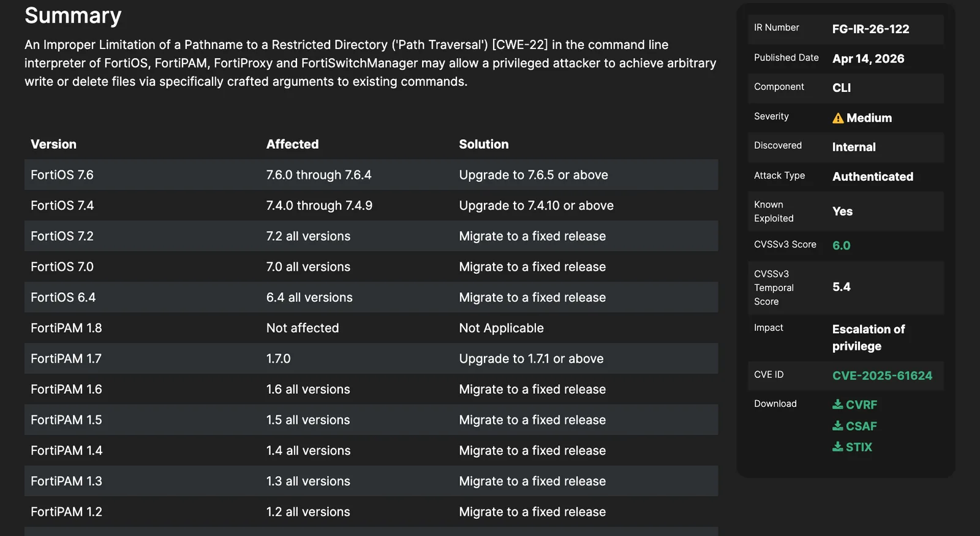Select Impact value 'Escalation of privilege'

(869, 338)
